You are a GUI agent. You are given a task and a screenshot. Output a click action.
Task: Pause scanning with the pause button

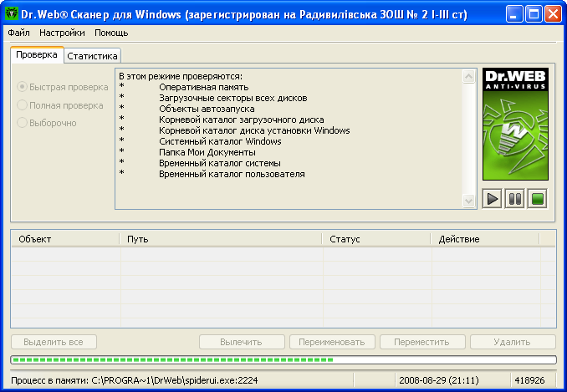[x=515, y=199]
